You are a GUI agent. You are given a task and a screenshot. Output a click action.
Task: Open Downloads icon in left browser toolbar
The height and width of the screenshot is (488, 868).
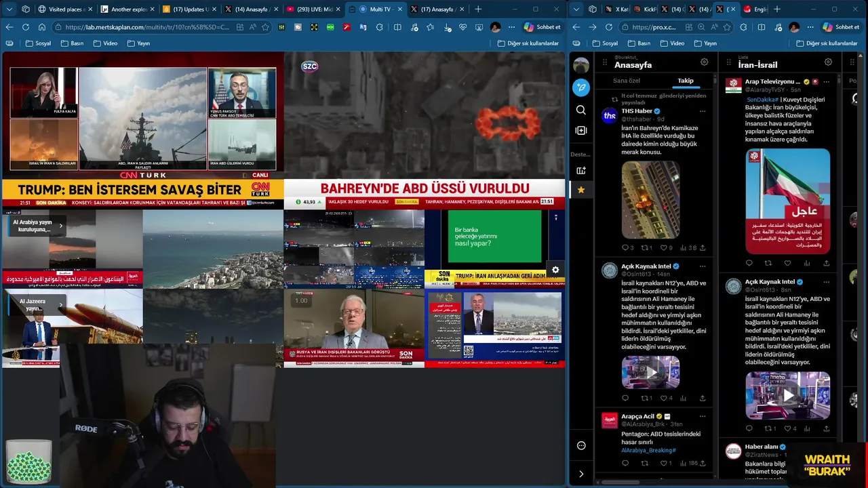448,27
